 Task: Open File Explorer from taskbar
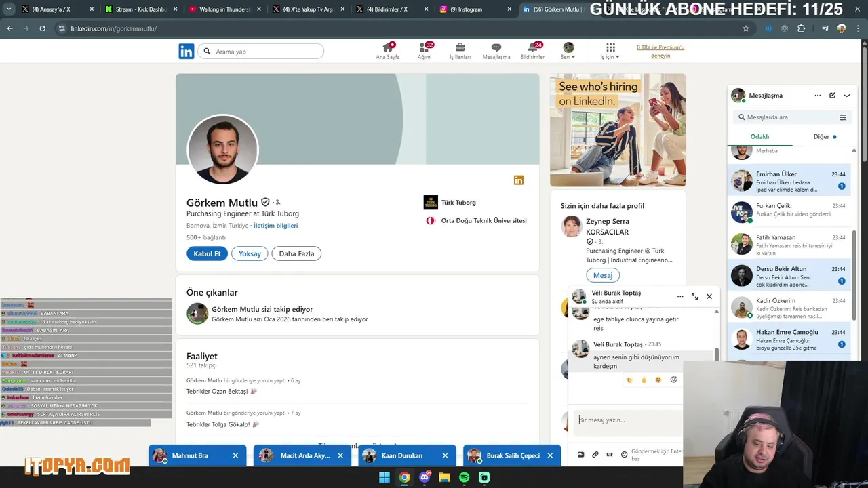click(x=444, y=477)
